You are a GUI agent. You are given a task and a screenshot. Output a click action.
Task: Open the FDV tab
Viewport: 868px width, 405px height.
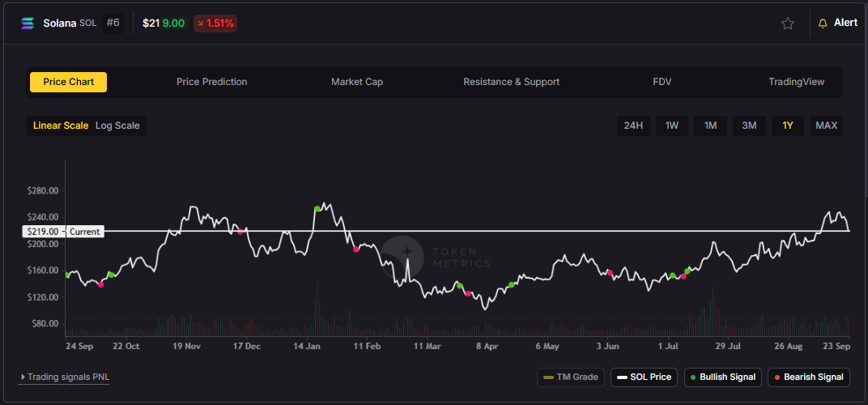(662, 82)
